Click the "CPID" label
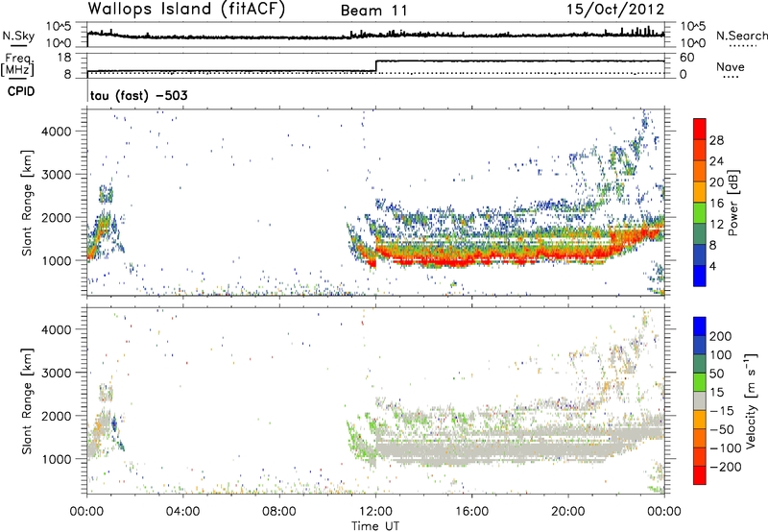This screenshot has width=768, height=532. 21,91
